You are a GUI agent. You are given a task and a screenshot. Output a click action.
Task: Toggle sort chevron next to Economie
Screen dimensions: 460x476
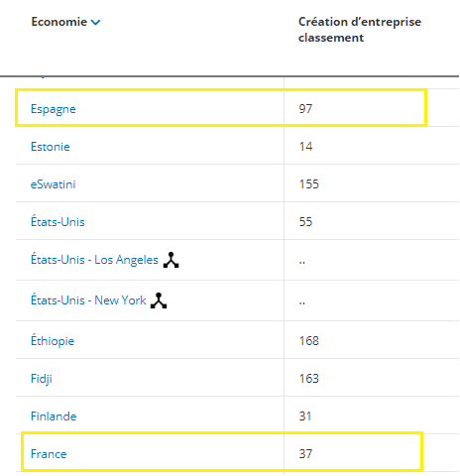[x=95, y=22]
